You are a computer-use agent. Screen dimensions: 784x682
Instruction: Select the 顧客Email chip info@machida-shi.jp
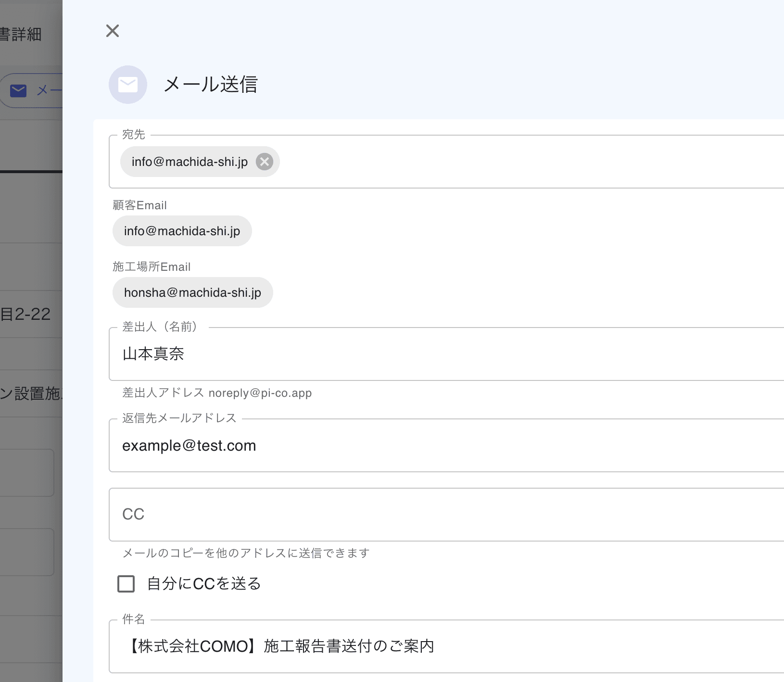coord(182,231)
